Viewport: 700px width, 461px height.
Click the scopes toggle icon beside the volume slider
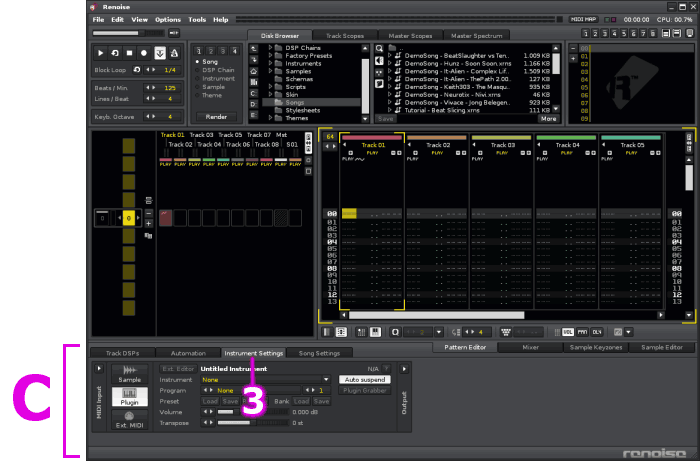coord(174,33)
